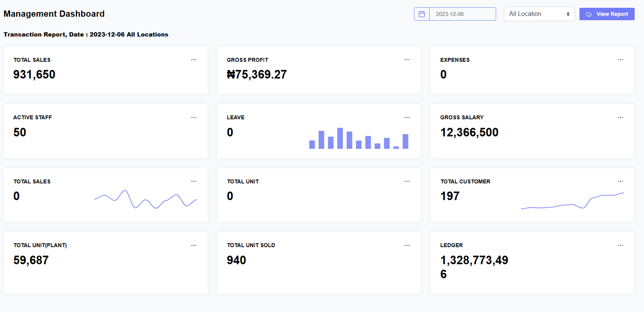The image size is (644, 312).
Task: Expand the All Location dropdown
Action: pos(539,14)
